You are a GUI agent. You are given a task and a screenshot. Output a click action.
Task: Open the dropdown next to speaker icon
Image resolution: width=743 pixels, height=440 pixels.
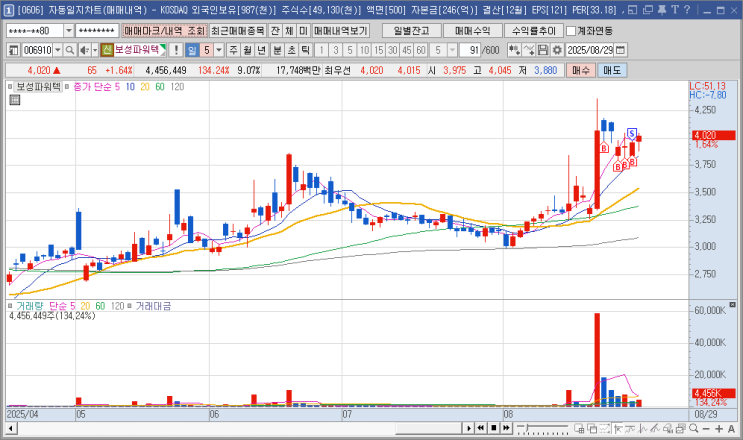(95, 50)
